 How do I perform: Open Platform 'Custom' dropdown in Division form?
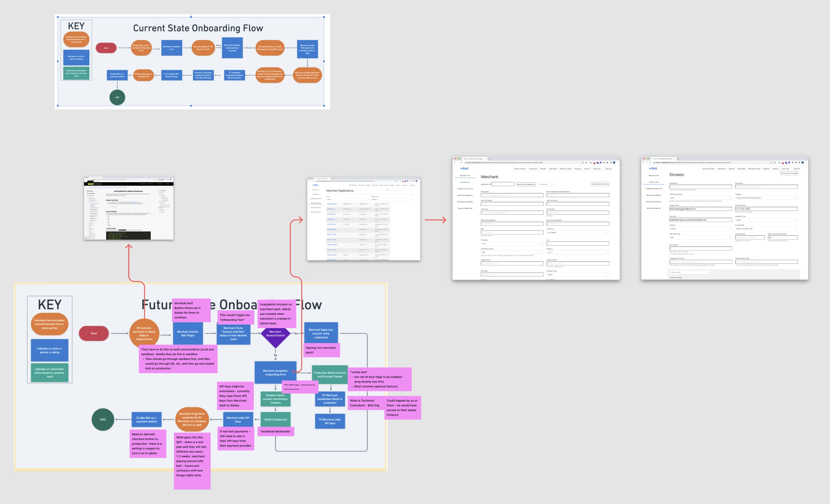(701, 229)
